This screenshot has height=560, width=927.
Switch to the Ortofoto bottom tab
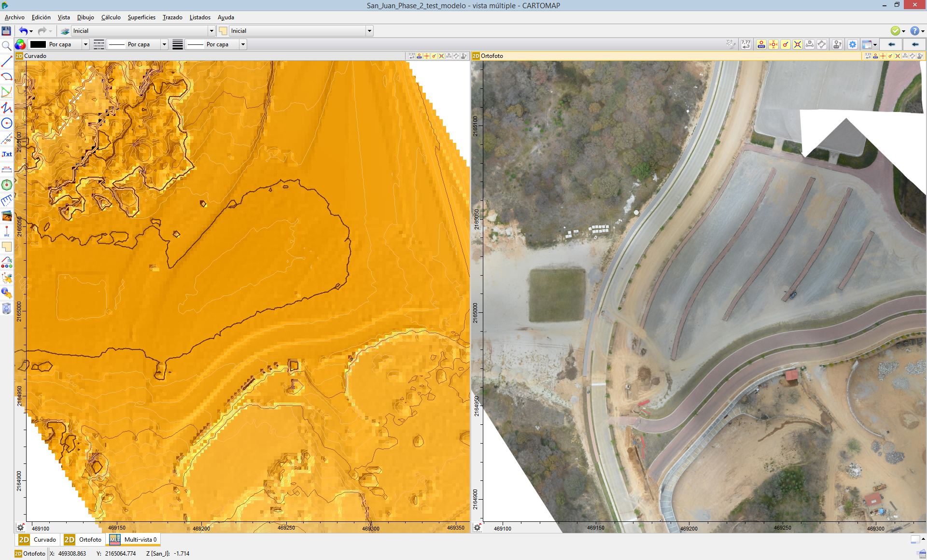(84, 540)
